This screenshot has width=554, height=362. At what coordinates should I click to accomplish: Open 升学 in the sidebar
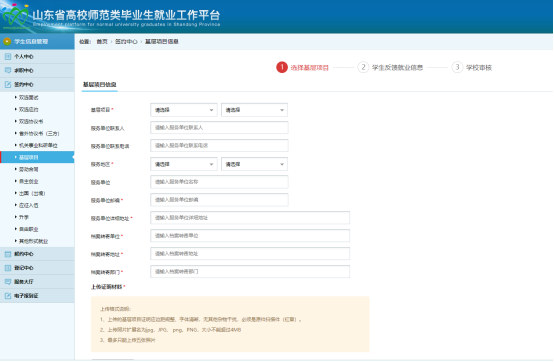[x=23, y=217]
